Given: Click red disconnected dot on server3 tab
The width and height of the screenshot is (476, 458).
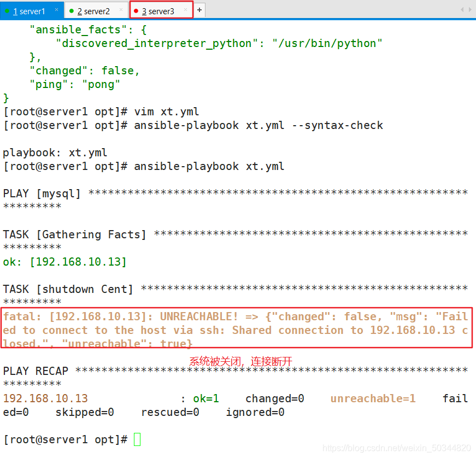Looking at the screenshot, I should [x=136, y=10].
